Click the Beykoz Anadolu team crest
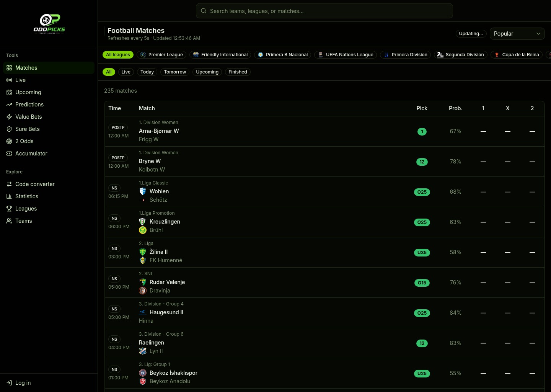Viewport: 551px width, 392px height. [143, 381]
